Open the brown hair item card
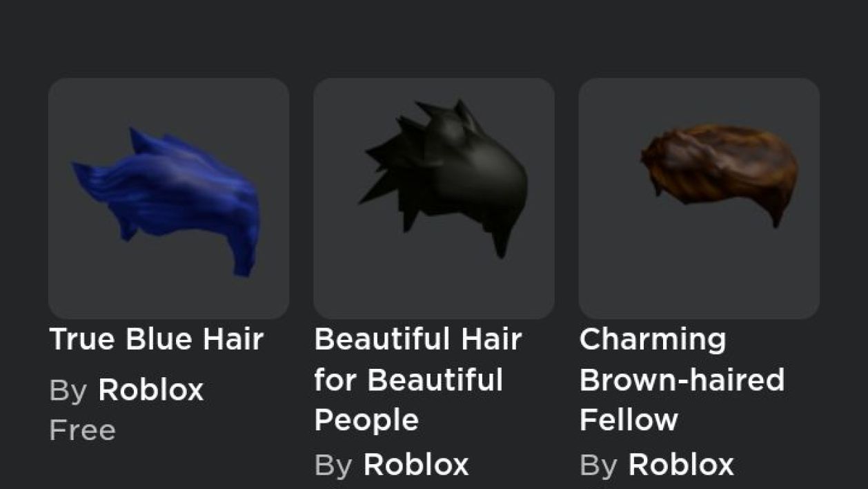This screenshot has width=868, height=489. click(x=699, y=198)
